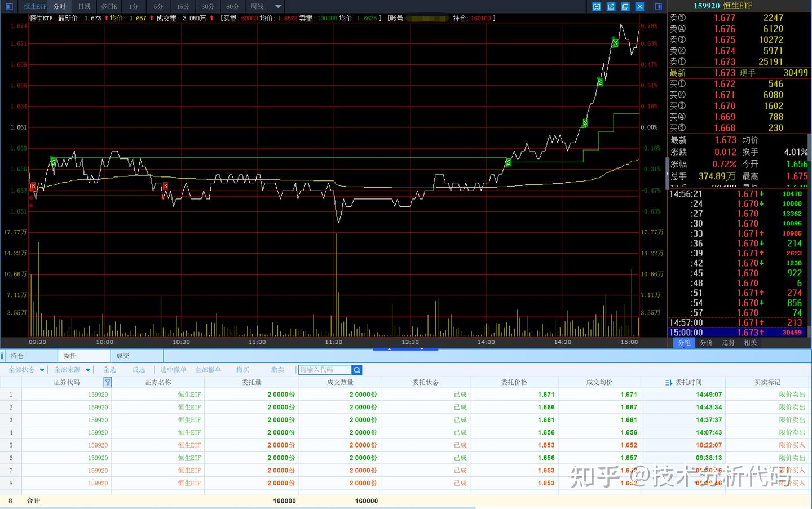Image resolution: width=812 pixels, height=509 pixels.
Task: Select the 走势 trend tab
Action: pyautogui.click(x=728, y=343)
